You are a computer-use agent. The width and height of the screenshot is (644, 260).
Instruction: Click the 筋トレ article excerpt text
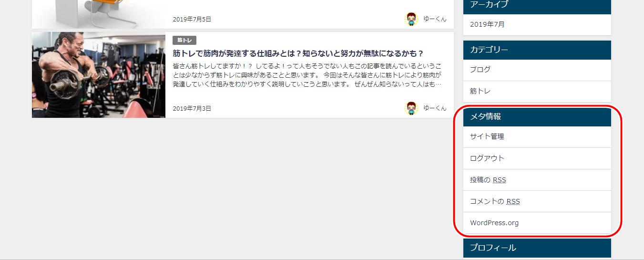(x=307, y=75)
